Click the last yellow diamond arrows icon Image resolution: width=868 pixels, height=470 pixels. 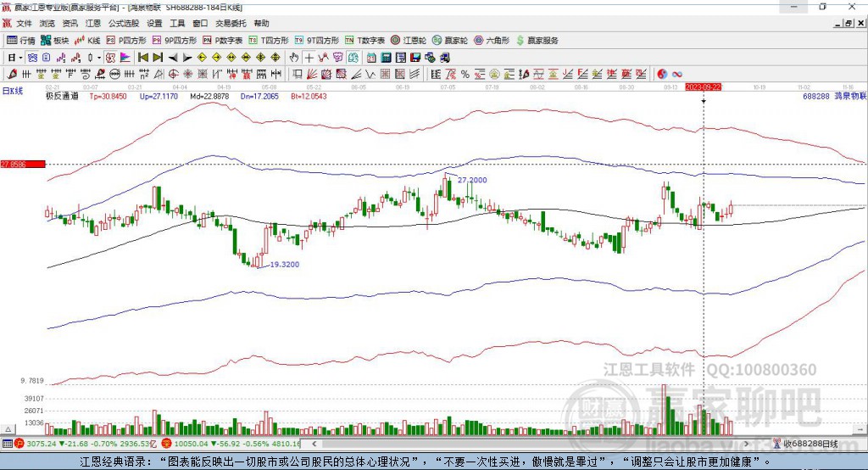coord(275,58)
